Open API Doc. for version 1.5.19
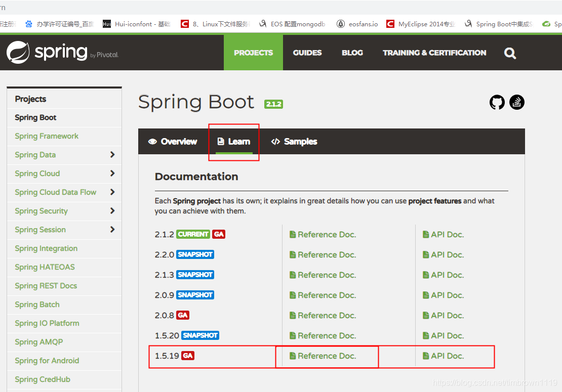This screenshot has height=392, width=562. click(x=444, y=356)
